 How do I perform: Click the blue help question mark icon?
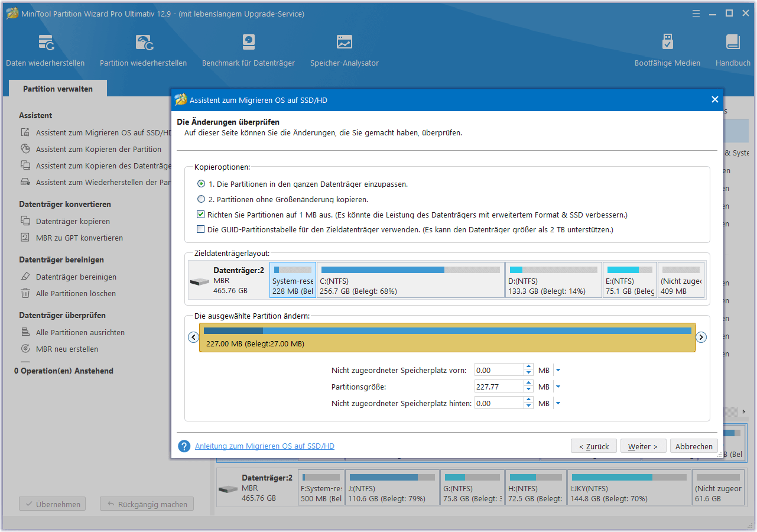[184, 446]
